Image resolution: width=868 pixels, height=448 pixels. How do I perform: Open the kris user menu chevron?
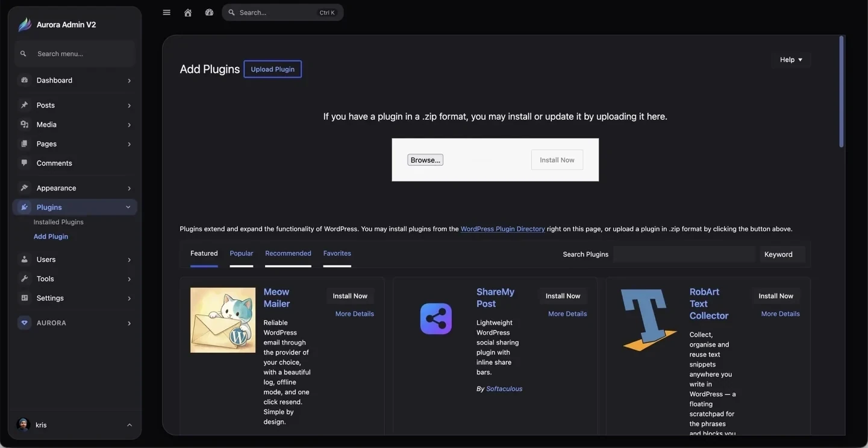(x=130, y=425)
